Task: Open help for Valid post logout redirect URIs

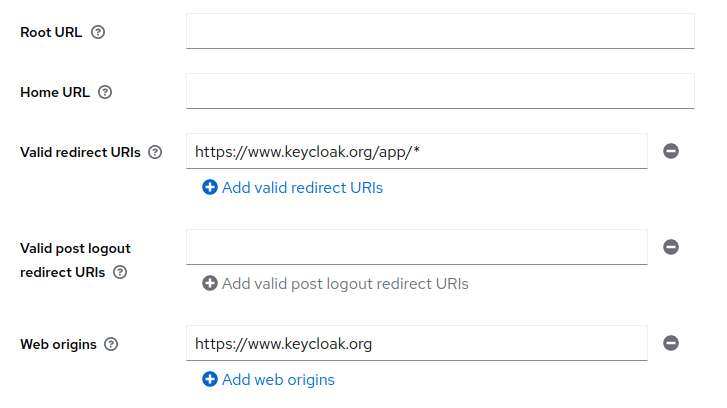Action: (x=120, y=272)
